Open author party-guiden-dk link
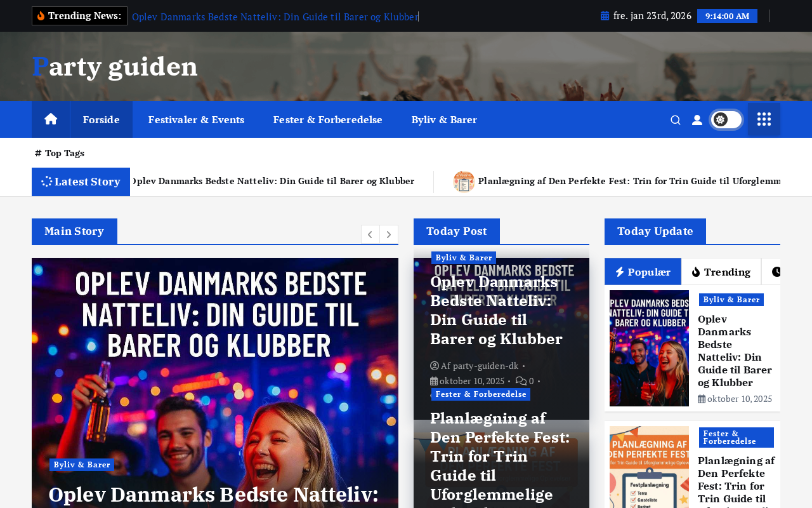 pos(479,366)
